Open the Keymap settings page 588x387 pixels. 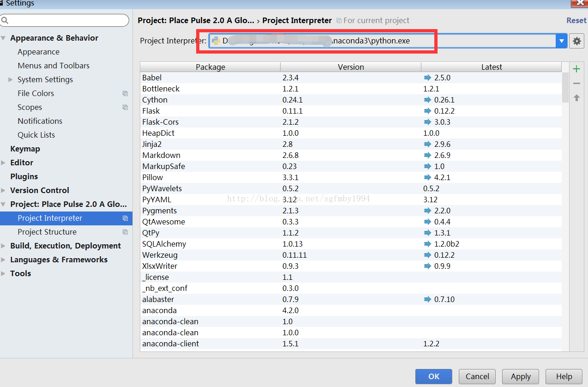pyautogui.click(x=25, y=149)
